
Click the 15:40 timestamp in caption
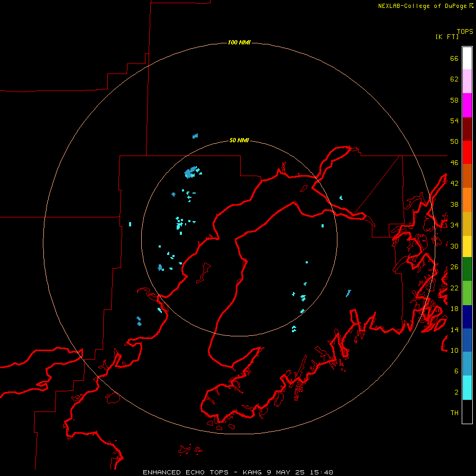click(x=322, y=472)
